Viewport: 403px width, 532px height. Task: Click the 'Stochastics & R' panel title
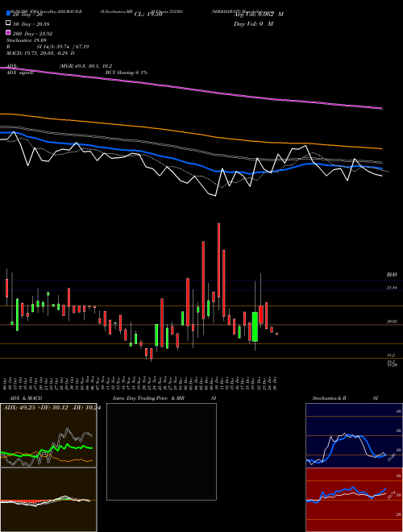click(329, 398)
